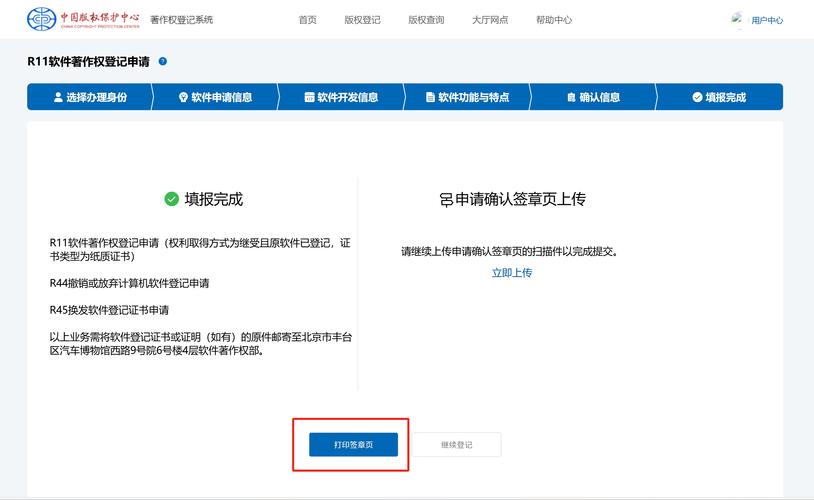The image size is (814, 500).
Task: Open the 版权登记 navigation menu
Action: point(362,20)
